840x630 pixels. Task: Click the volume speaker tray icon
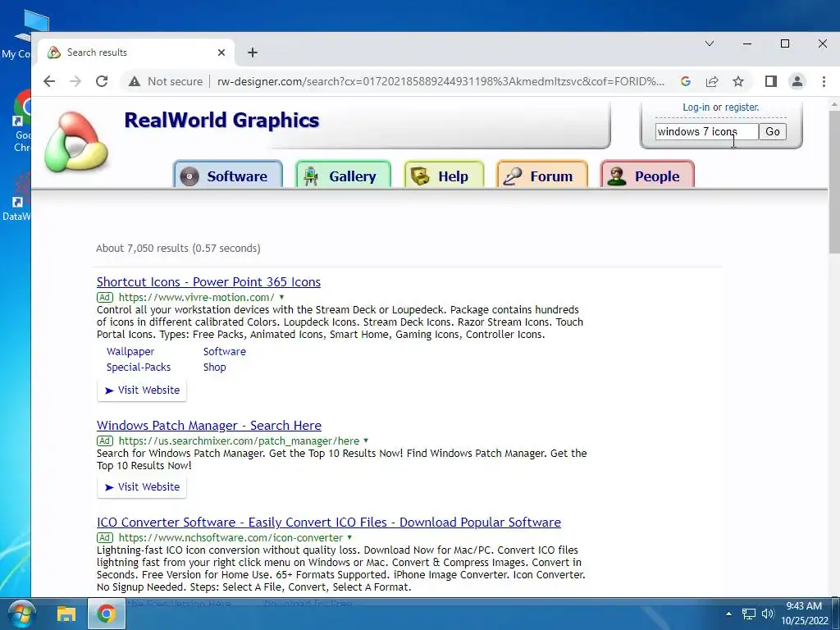coord(768,614)
